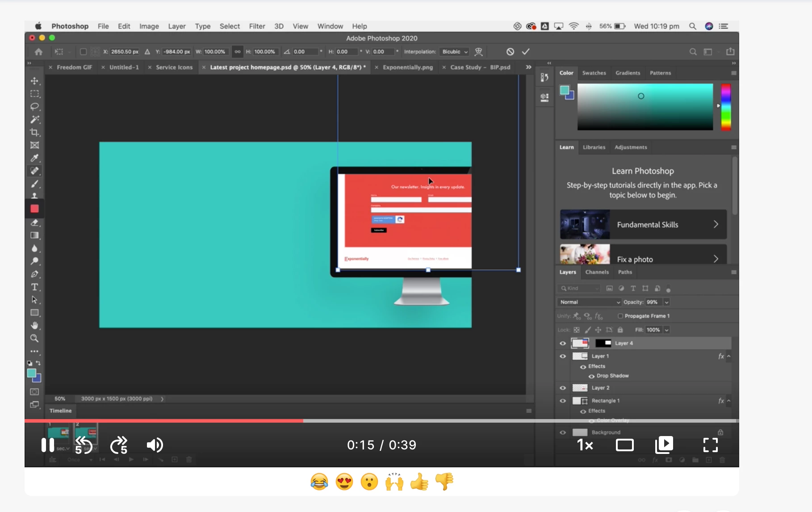
Task: Click the rotation angle field
Action: click(306, 52)
